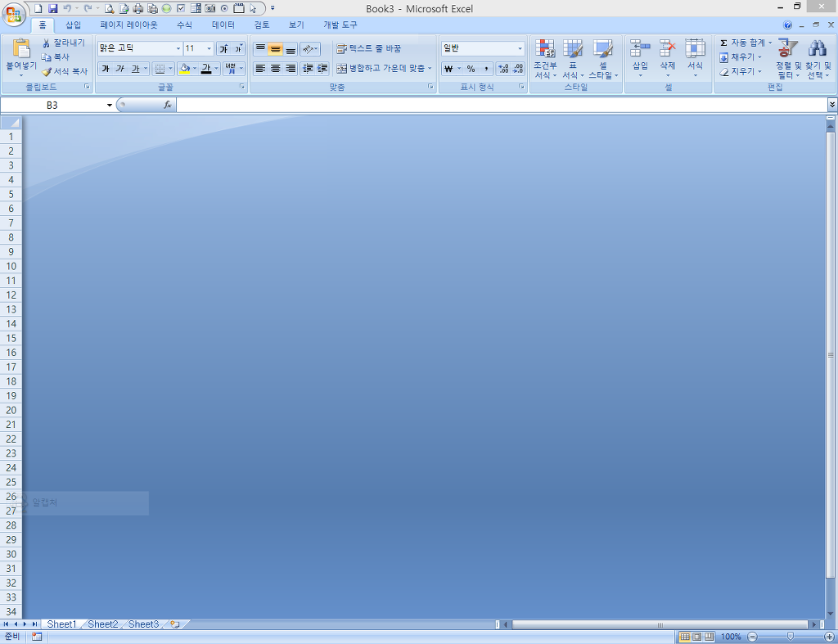This screenshot has width=838, height=644.
Task: Open the Formulas (수식) tab
Action: coord(184,25)
